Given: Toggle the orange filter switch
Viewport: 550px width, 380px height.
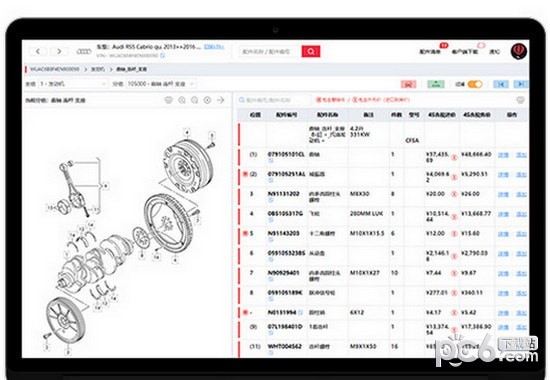Looking at the screenshot, I should tap(475, 84).
